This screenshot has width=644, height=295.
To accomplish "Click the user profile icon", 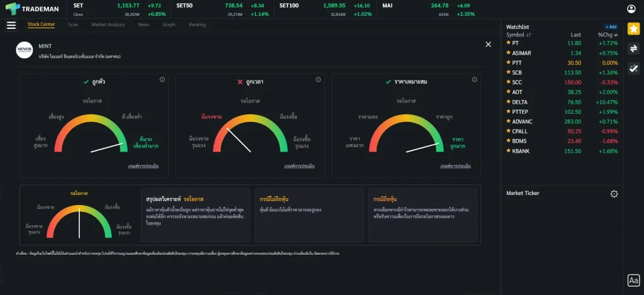I will 631,9.
